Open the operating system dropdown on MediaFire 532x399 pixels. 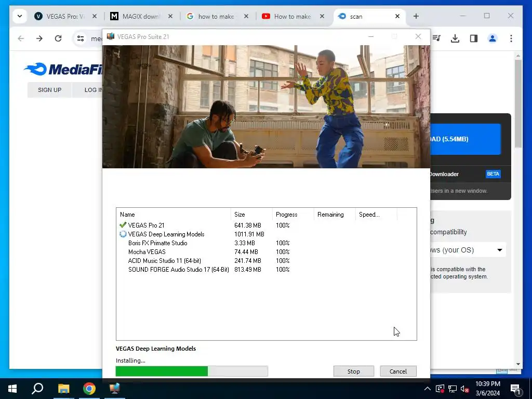pos(468,250)
